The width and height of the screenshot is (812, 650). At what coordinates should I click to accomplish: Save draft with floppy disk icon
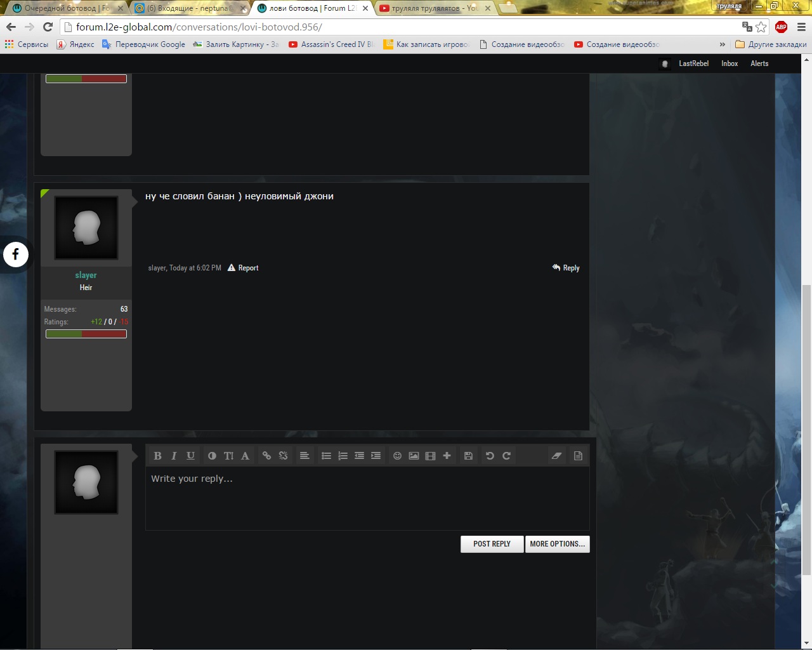[468, 456]
